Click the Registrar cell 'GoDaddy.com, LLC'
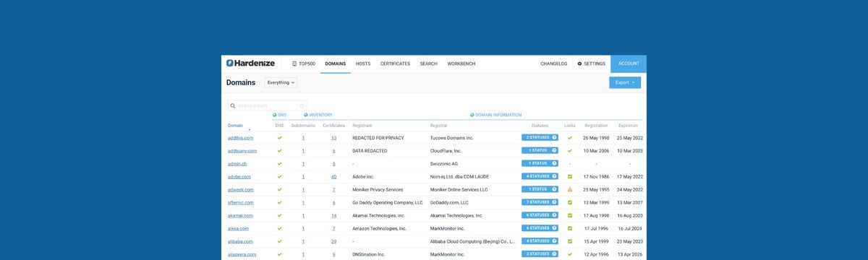 click(449, 203)
